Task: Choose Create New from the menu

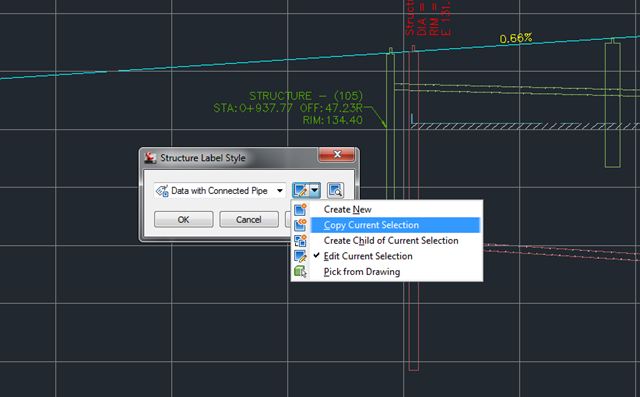Action: click(x=387, y=209)
